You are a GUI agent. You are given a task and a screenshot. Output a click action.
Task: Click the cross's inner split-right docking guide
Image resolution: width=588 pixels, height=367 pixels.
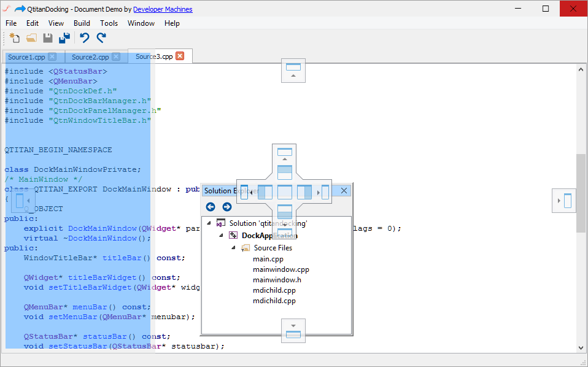(304, 192)
